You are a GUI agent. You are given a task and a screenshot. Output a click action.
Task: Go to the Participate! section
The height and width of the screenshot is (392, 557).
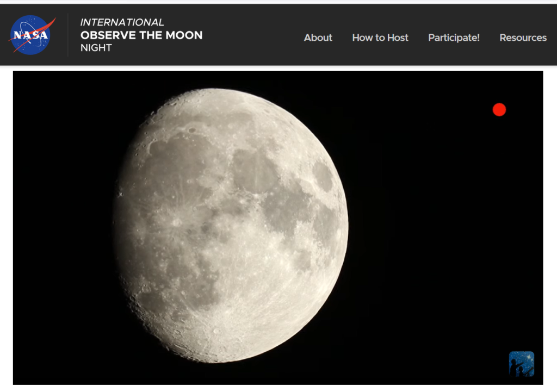[454, 38]
